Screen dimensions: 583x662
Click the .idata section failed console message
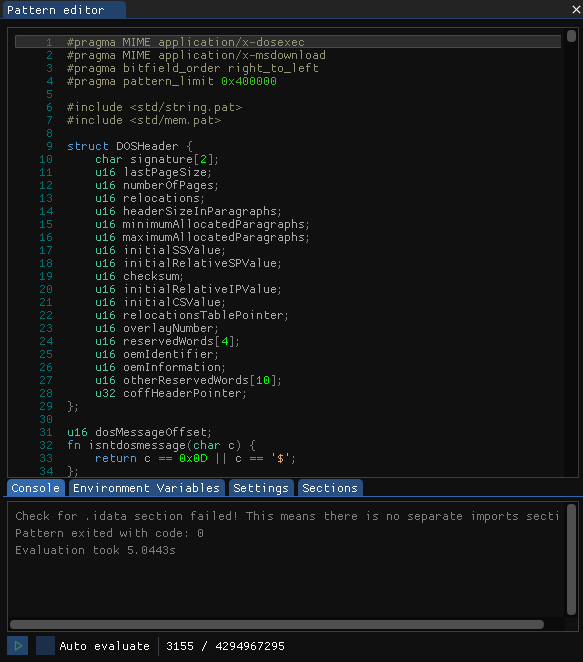click(287, 516)
